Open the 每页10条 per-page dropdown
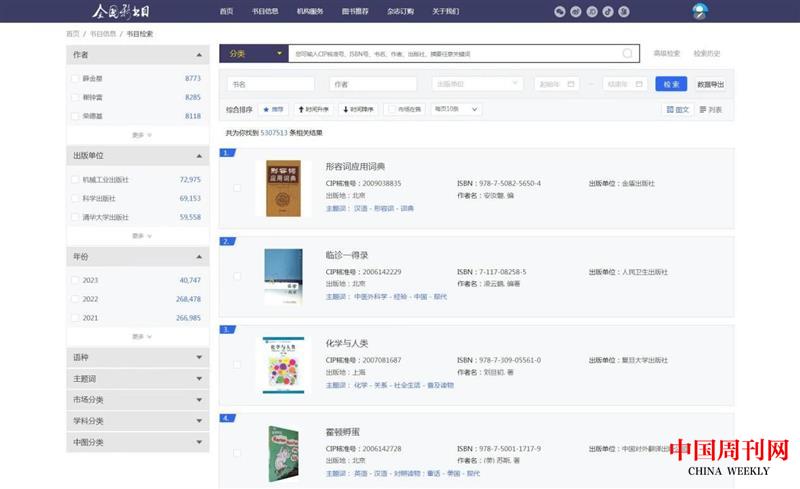 point(456,109)
